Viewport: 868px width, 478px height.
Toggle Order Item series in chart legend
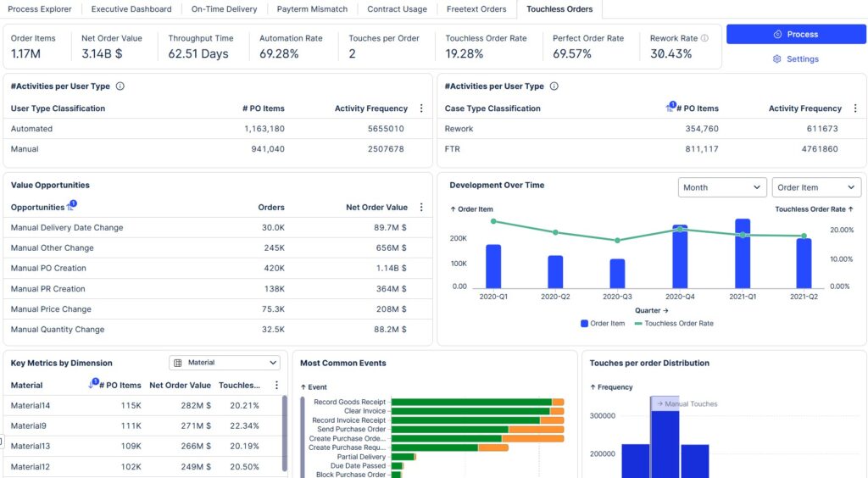click(x=603, y=323)
